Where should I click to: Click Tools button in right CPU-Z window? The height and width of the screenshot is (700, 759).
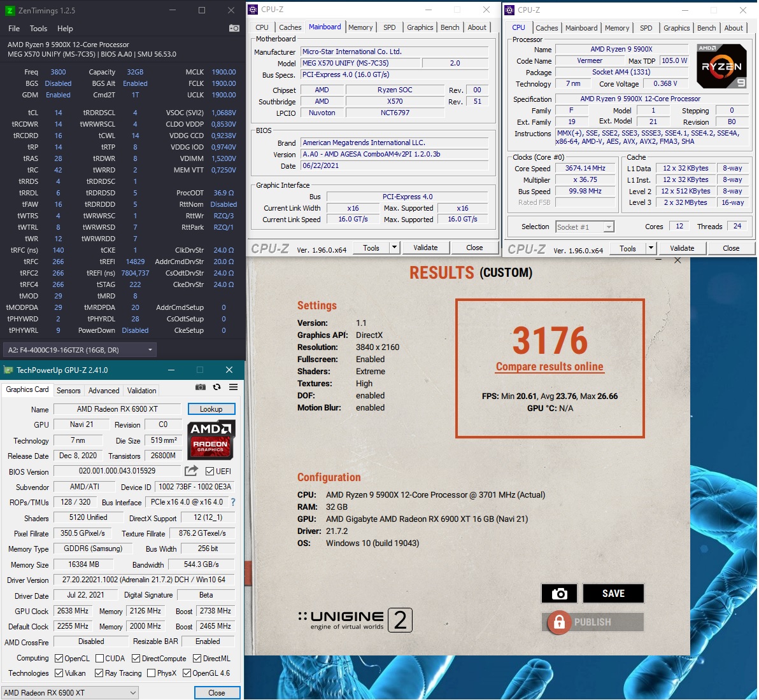coord(628,248)
